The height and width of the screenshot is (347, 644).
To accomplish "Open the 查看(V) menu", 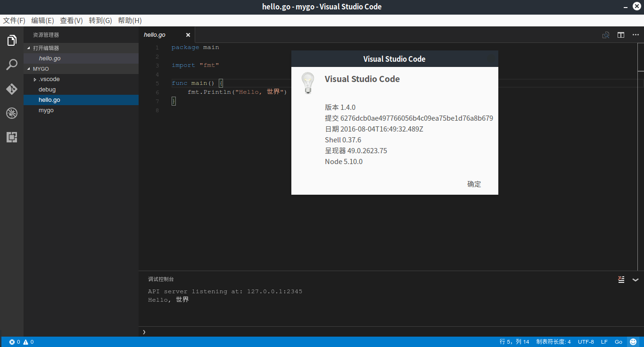I will (71, 21).
